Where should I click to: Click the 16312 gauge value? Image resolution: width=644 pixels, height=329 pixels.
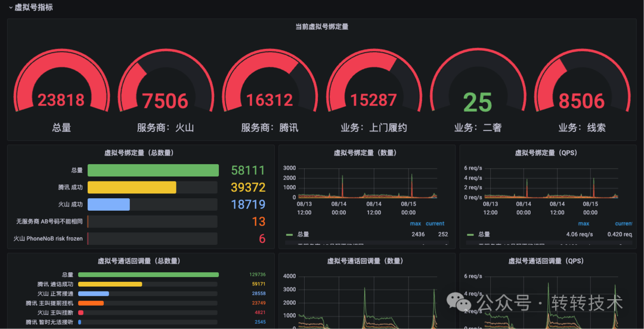[x=270, y=100]
